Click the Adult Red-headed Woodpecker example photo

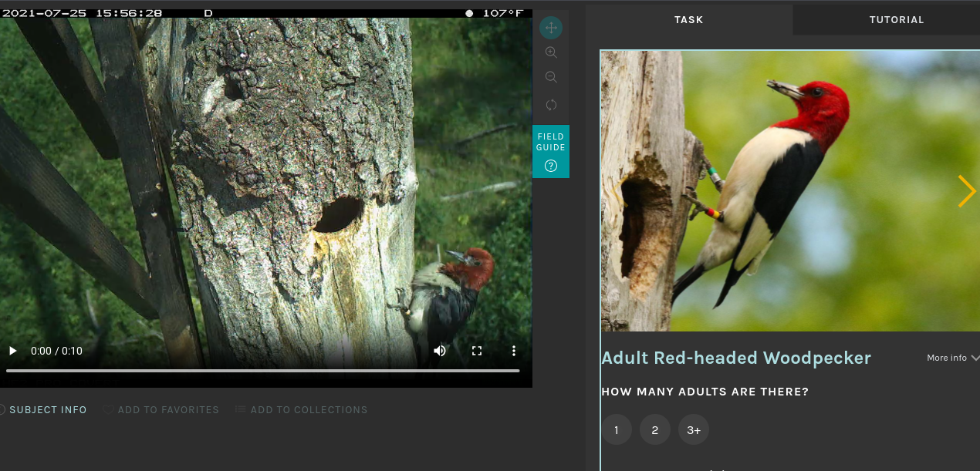click(x=790, y=191)
